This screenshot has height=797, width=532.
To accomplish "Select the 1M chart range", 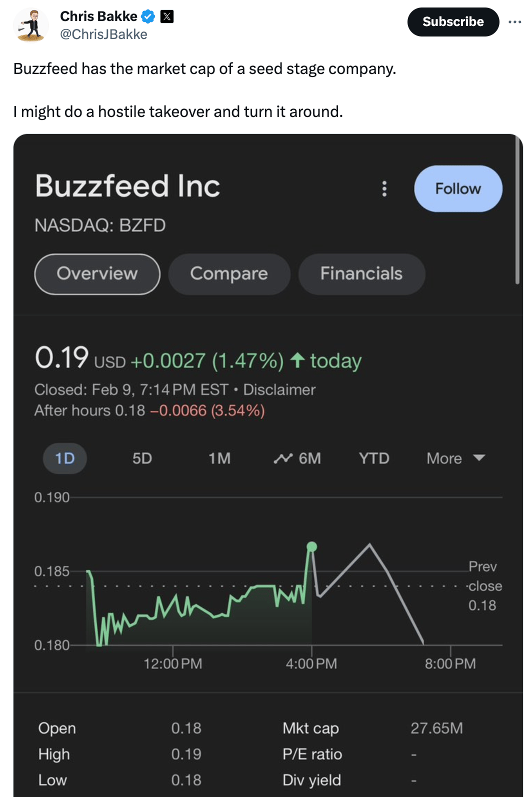I will click(x=219, y=458).
